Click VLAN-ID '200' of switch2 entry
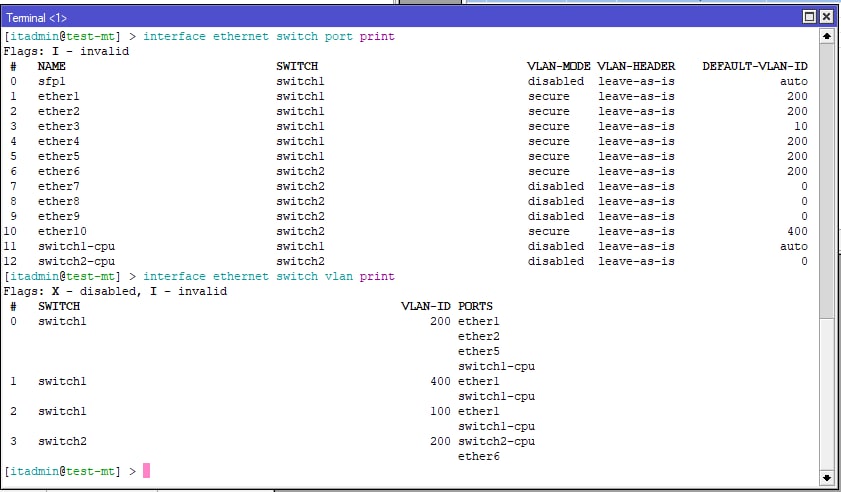The height and width of the screenshot is (492, 841). point(440,442)
